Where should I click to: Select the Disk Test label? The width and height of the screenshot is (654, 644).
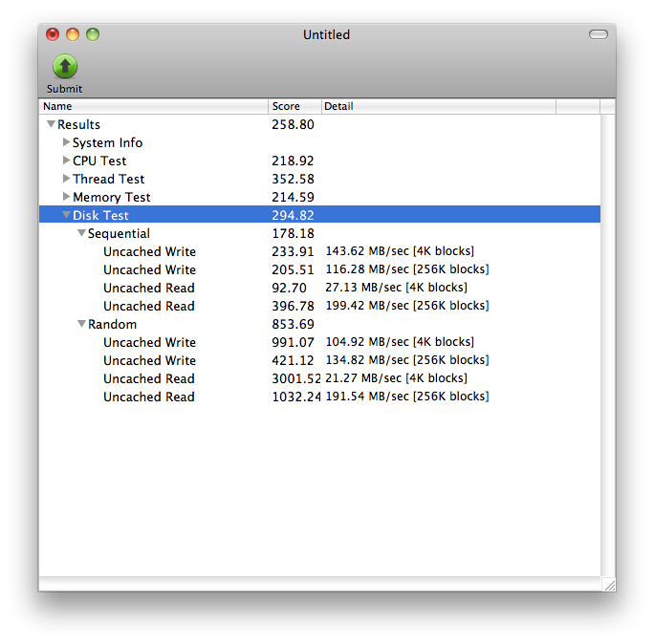click(x=100, y=216)
